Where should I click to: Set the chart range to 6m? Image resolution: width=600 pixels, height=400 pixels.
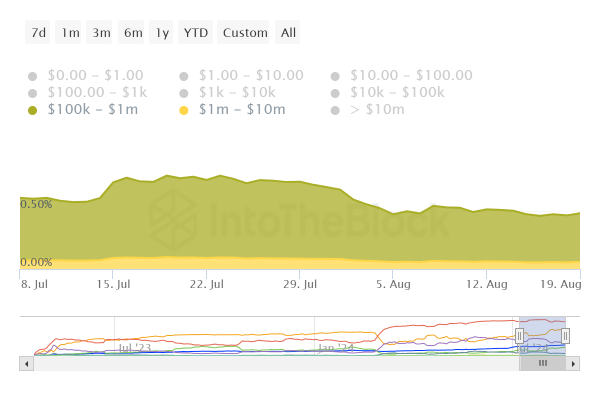(x=133, y=33)
